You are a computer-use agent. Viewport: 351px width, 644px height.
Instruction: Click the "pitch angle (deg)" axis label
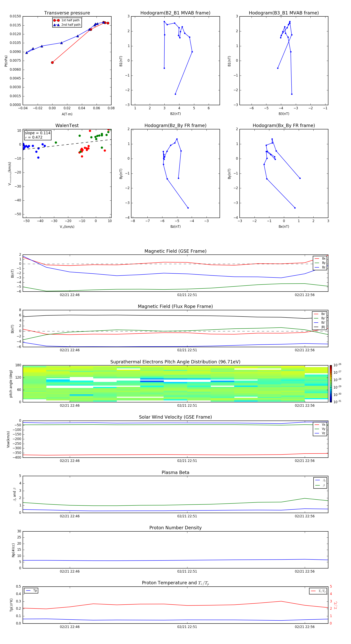pos(11,384)
